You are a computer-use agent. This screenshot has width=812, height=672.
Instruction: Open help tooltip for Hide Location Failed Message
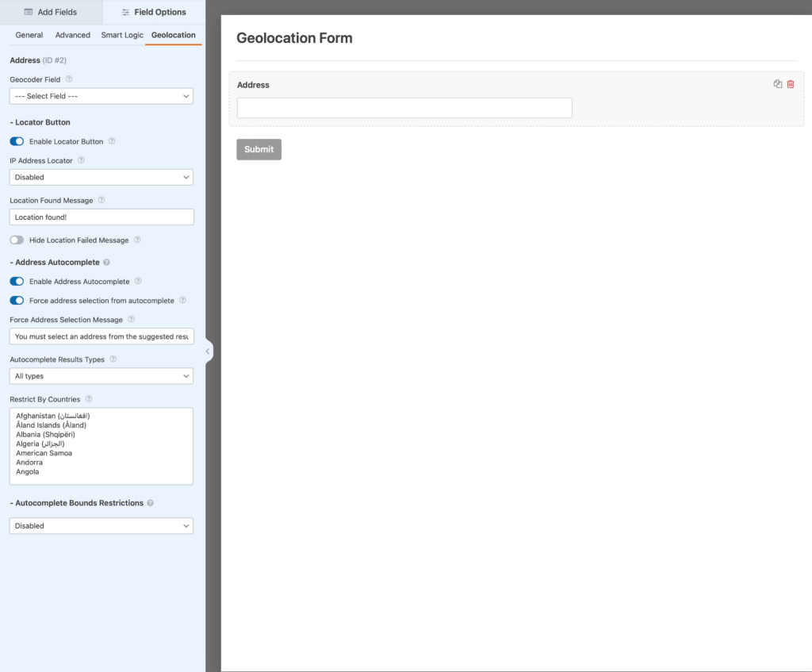pyautogui.click(x=137, y=240)
